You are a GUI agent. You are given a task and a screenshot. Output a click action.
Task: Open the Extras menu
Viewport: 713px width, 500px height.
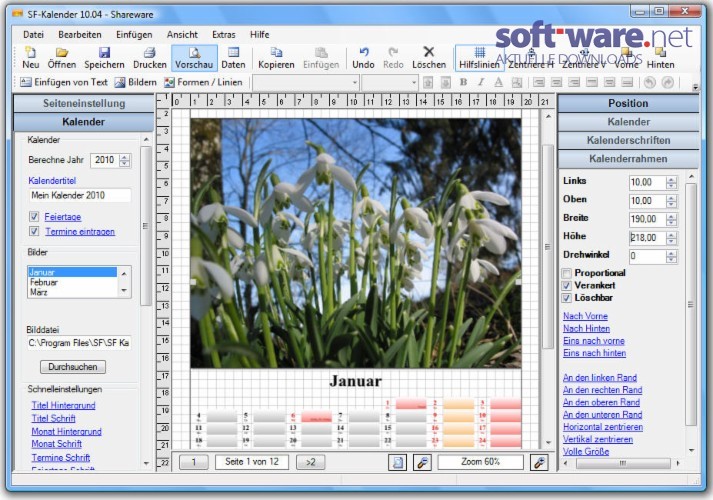(x=224, y=35)
